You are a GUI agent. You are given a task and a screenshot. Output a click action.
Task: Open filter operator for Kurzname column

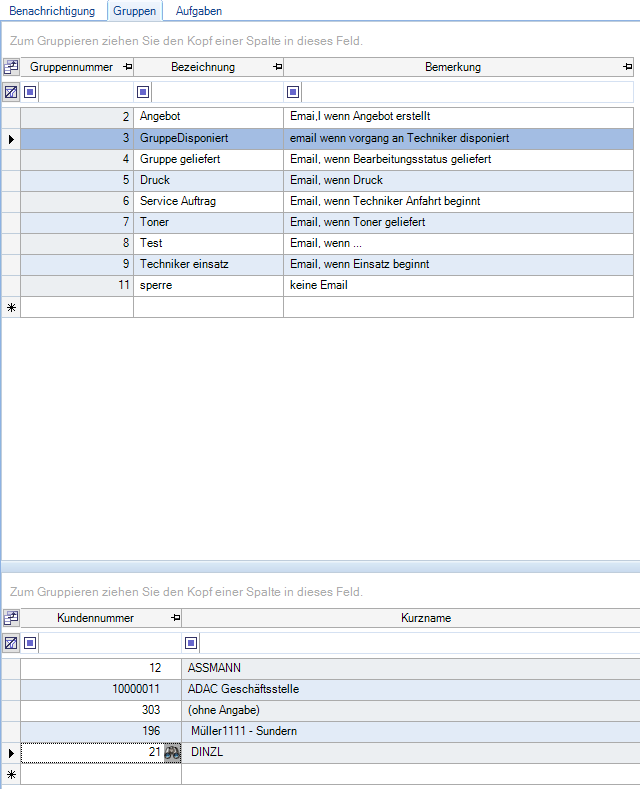click(191, 643)
